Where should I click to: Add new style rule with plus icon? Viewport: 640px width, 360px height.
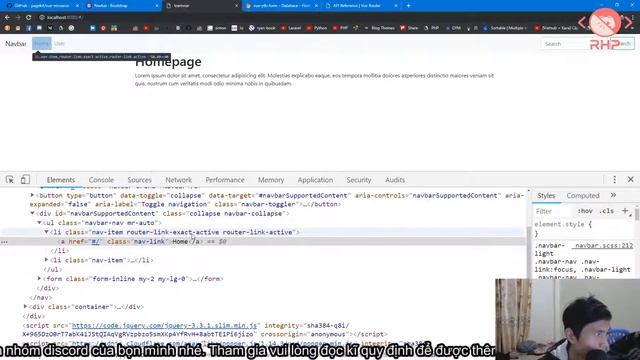[625, 211]
